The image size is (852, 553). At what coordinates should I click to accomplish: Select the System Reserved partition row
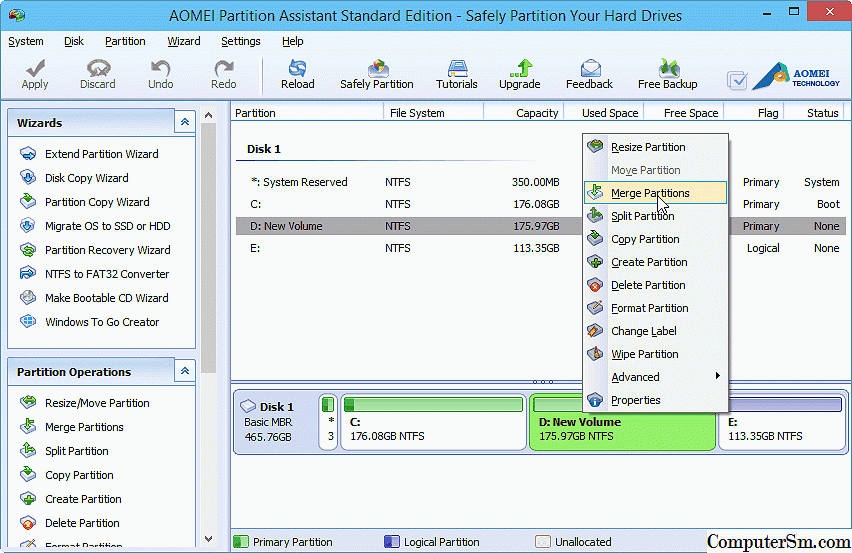pos(409,182)
